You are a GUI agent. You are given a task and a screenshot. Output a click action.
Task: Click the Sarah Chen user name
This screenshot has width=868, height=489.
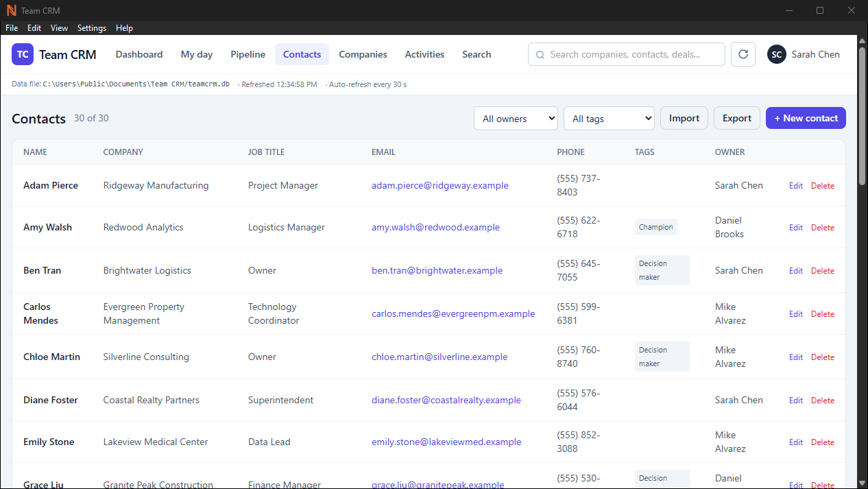tap(815, 54)
